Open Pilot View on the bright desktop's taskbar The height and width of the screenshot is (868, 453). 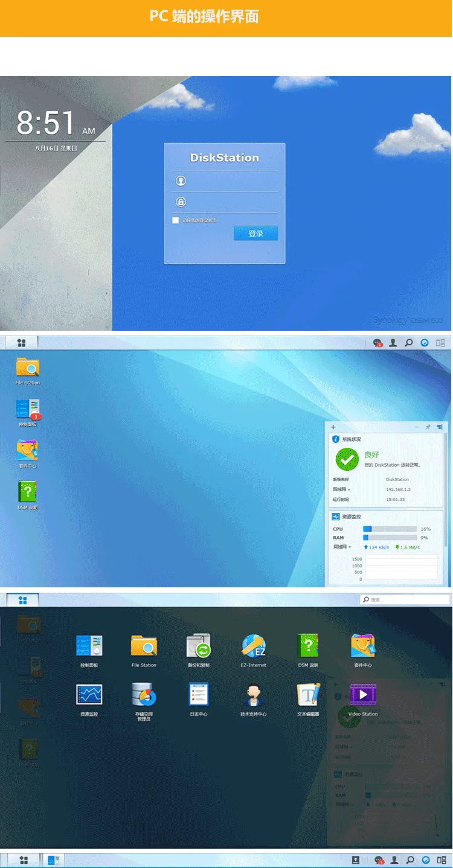441,343
